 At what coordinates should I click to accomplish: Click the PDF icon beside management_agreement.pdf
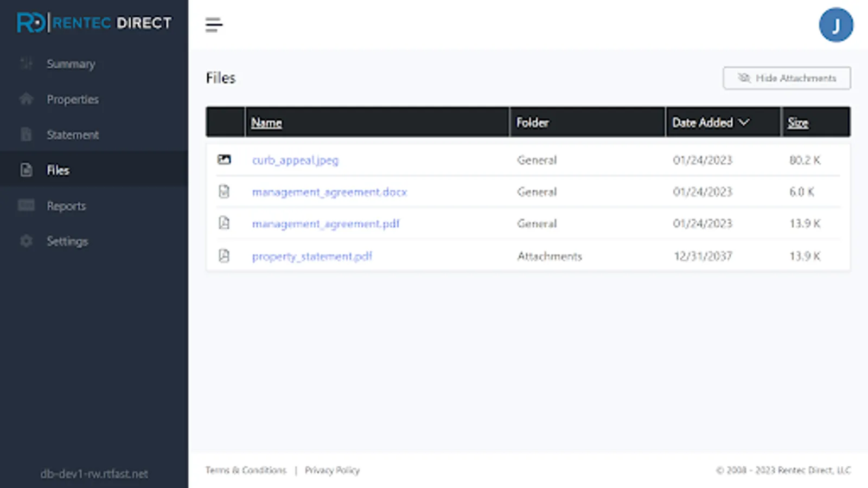click(224, 223)
